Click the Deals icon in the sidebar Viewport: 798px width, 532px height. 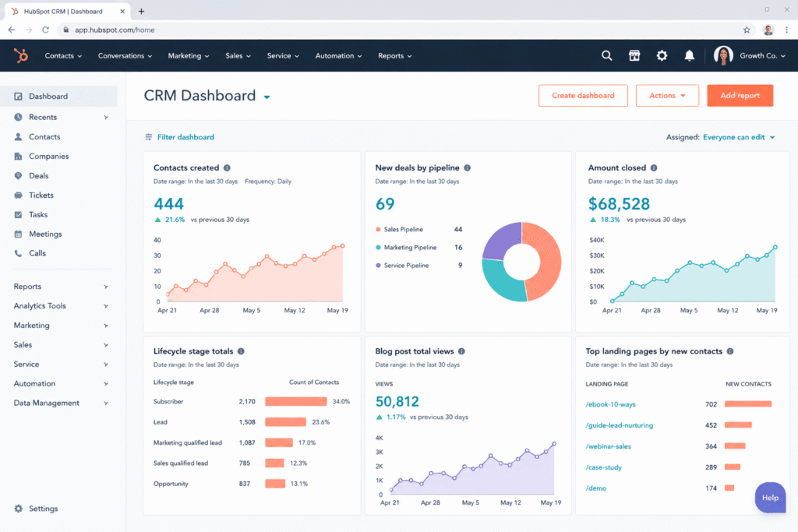pos(19,175)
